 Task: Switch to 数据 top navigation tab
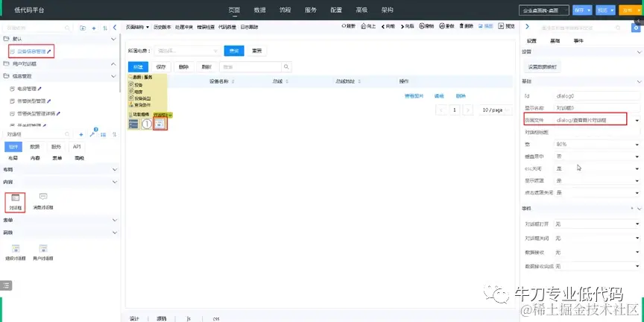coord(259,10)
